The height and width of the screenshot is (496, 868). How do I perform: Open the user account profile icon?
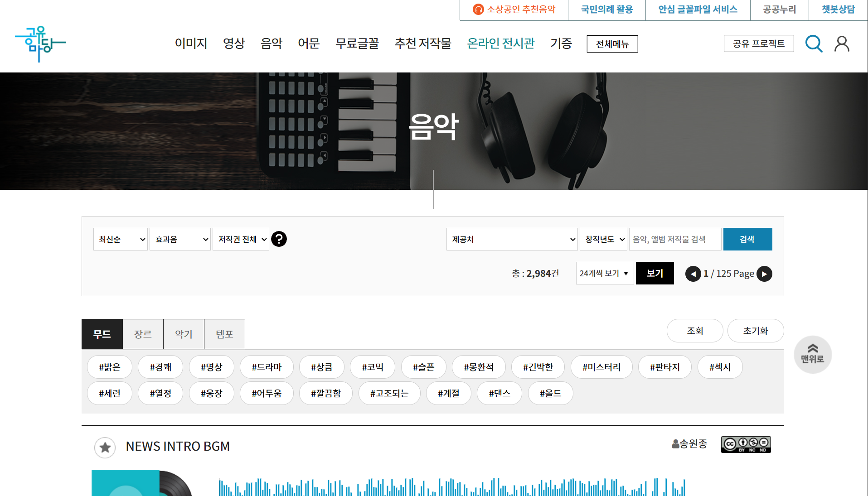(842, 44)
